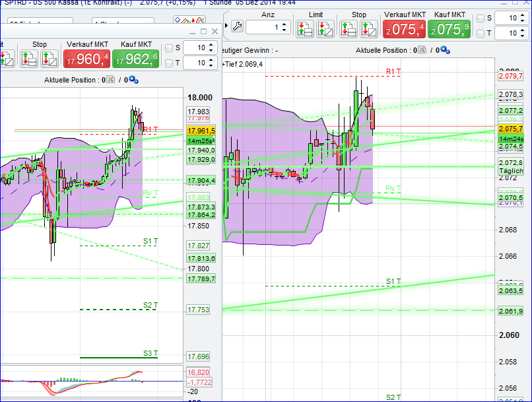Collapse the US 500 order bar using the arrow
Viewport: 532px width, 402px height.
pyautogui.click(x=226, y=26)
